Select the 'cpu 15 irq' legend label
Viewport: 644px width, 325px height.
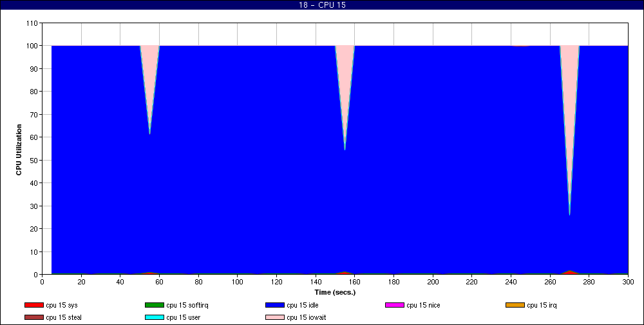click(x=542, y=305)
